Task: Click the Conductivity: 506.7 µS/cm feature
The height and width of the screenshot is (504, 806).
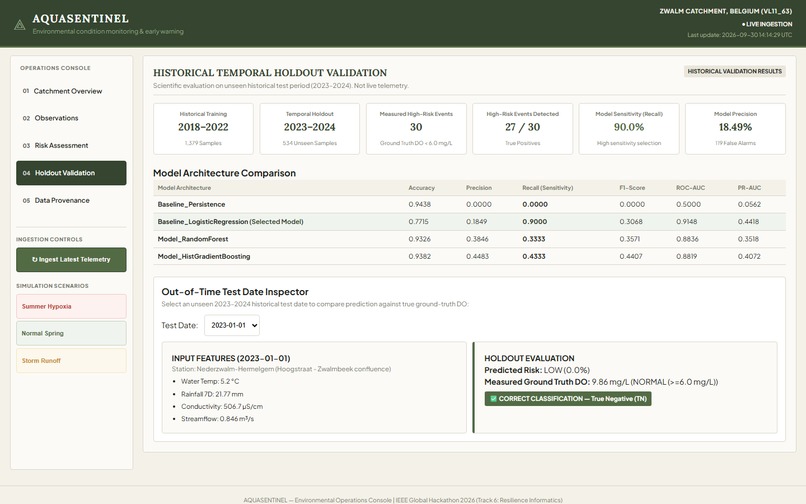Action: pyautogui.click(x=222, y=406)
